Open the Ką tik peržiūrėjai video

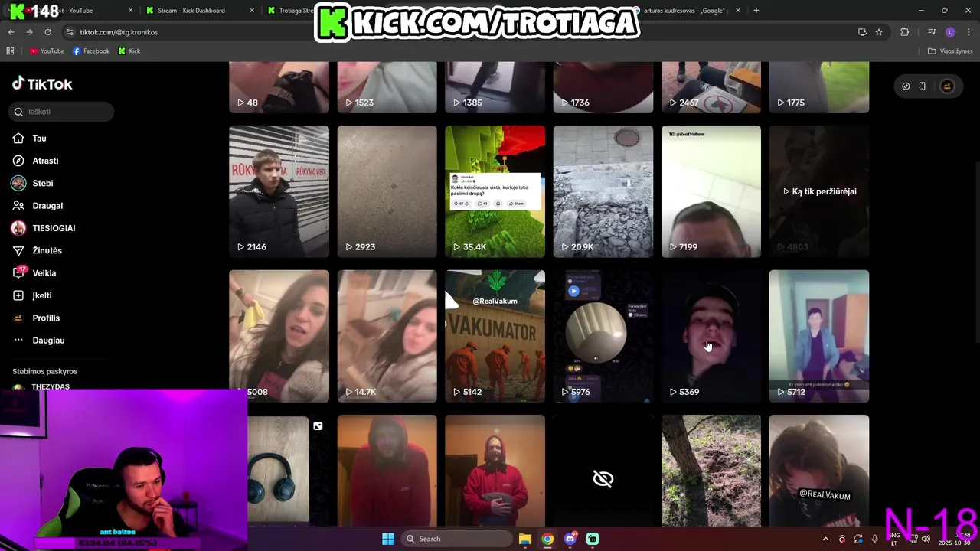click(818, 191)
